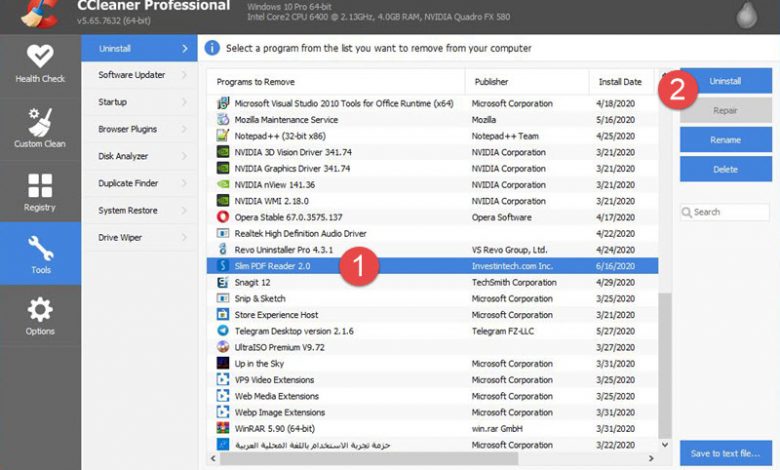
Task: Click the Disk Analyzer chevron arrow
Action: click(185, 156)
